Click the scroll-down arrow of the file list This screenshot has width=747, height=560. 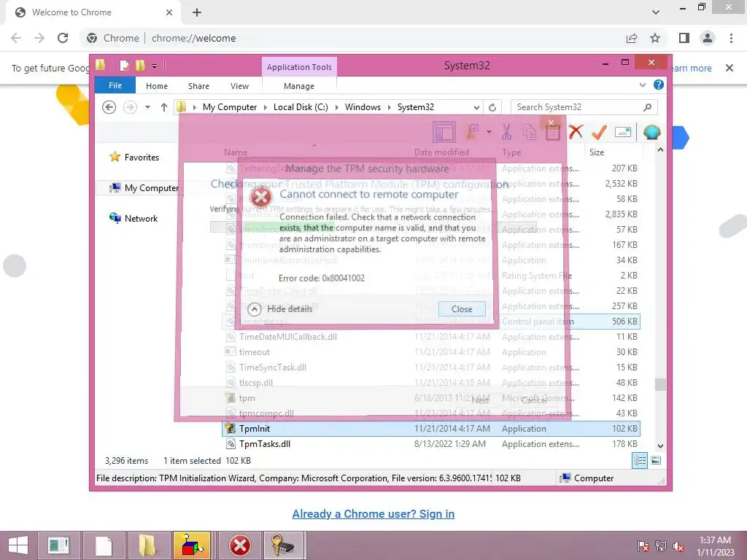coord(660,446)
